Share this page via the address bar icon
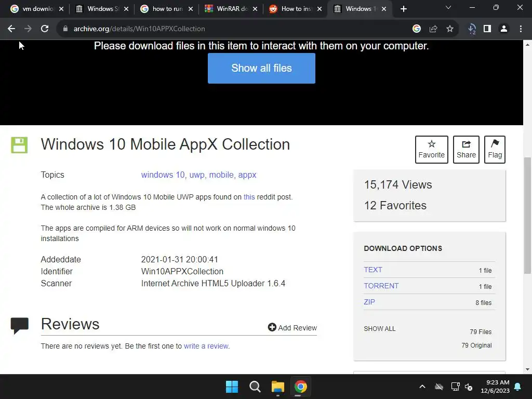Viewport: 532px width, 399px height. tap(433, 29)
